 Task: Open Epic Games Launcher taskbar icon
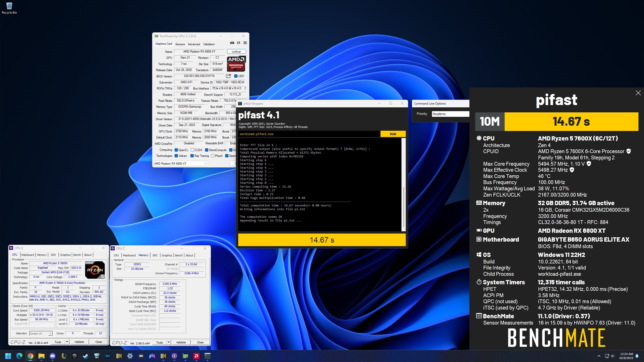pos(74,356)
